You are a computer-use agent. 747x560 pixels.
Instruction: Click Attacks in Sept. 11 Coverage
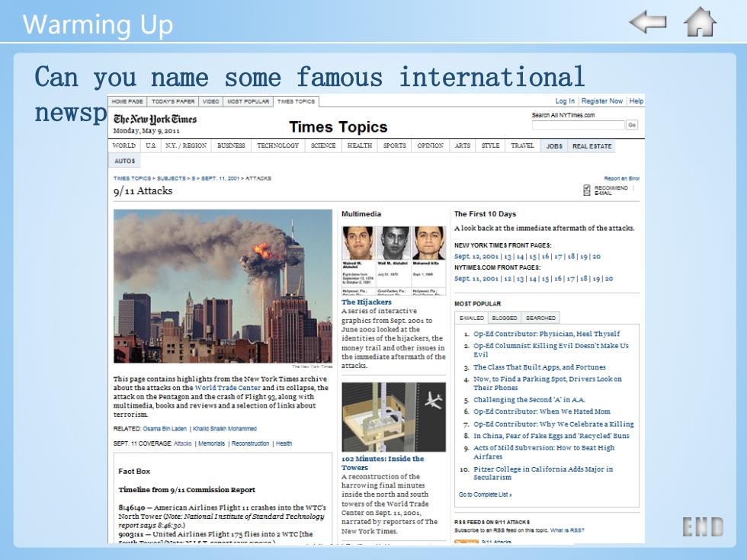click(x=182, y=443)
